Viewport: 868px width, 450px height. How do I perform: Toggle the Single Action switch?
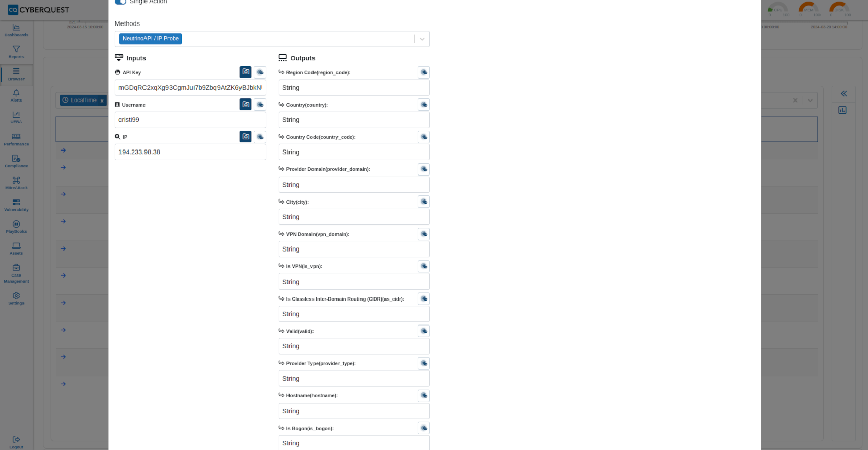tap(120, 2)
